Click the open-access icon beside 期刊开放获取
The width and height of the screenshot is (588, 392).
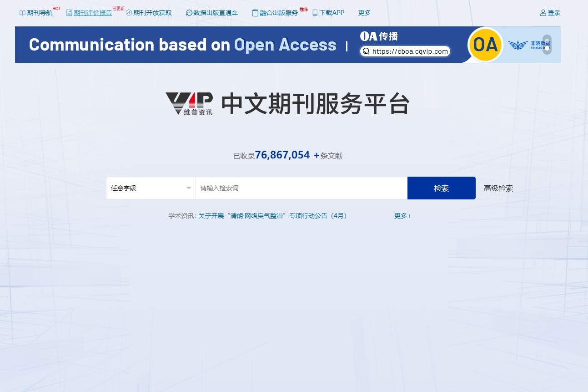pyautogui.click(x=129, y=13)
